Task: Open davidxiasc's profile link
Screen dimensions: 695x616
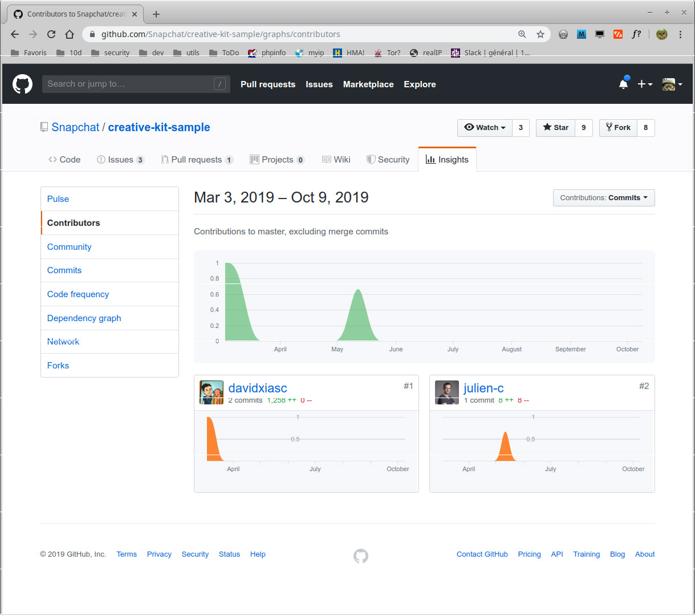Action: [x=258, y=388]
